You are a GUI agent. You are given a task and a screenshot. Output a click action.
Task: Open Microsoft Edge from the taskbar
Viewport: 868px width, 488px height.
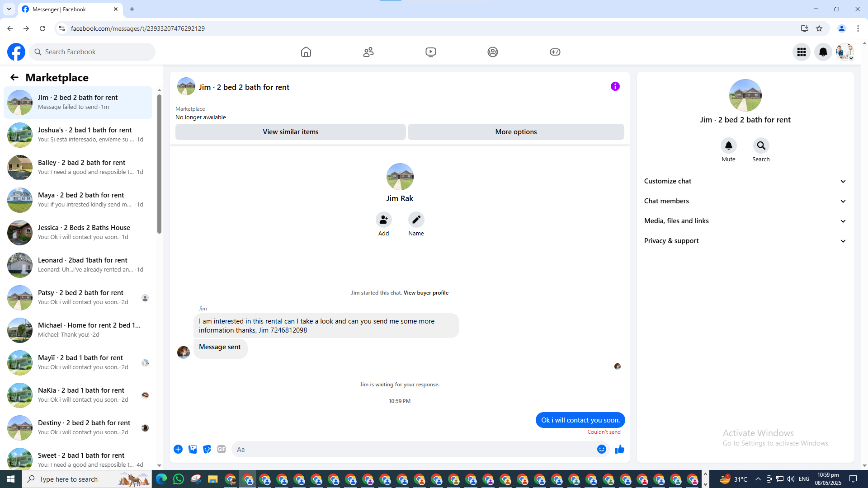tap(161, 479)
